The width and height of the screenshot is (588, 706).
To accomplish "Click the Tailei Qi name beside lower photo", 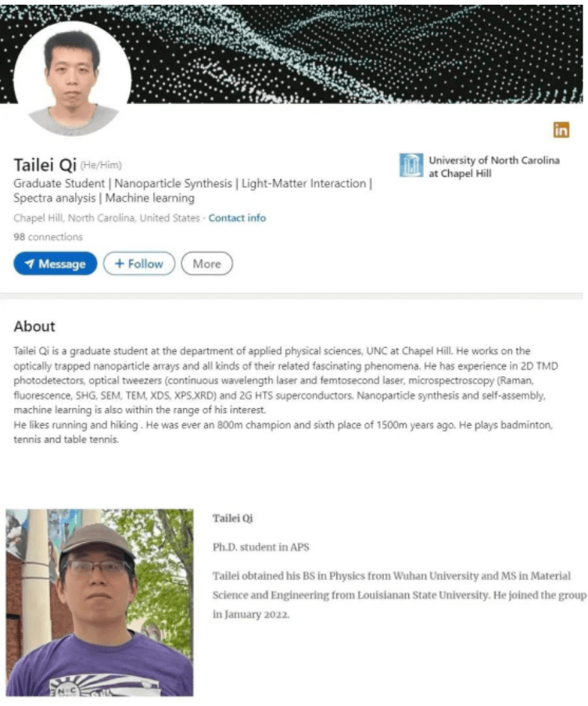I will (233, 518).
